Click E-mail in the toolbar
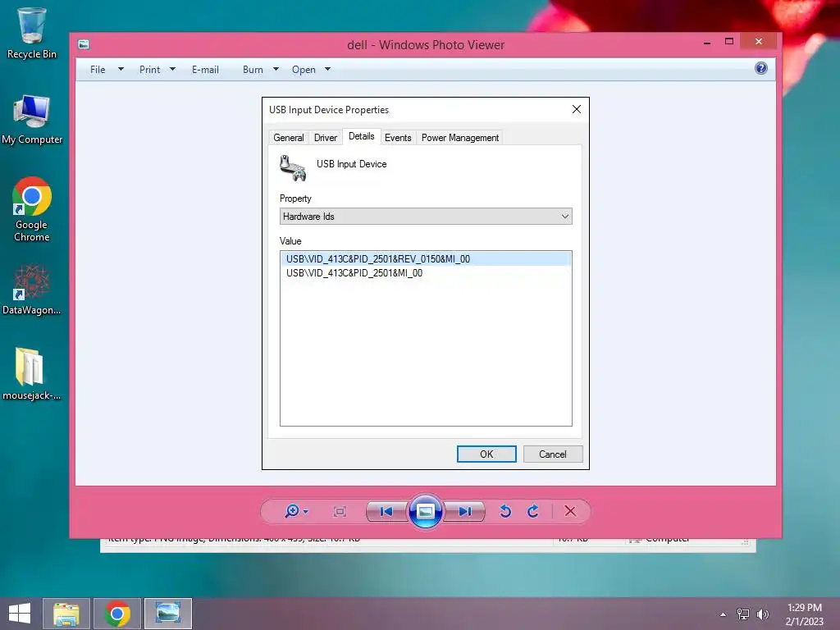This screenshot has height=630, width=840. 205,70
